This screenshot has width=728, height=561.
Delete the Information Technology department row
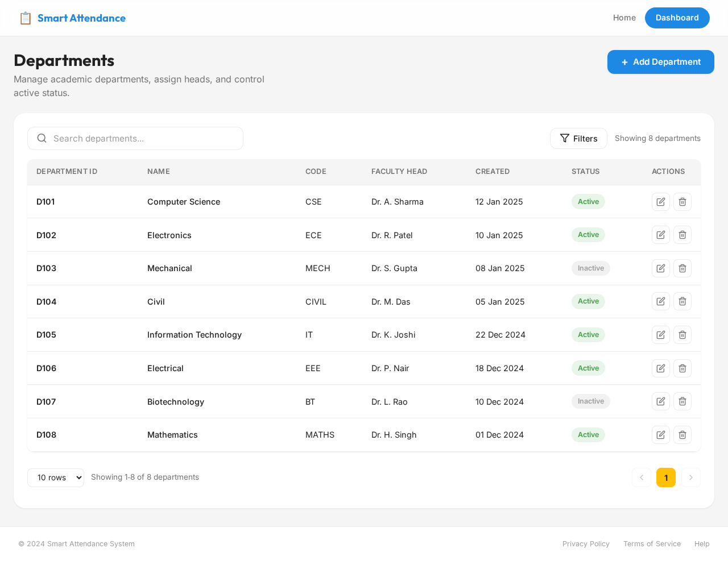pos(682,335)
